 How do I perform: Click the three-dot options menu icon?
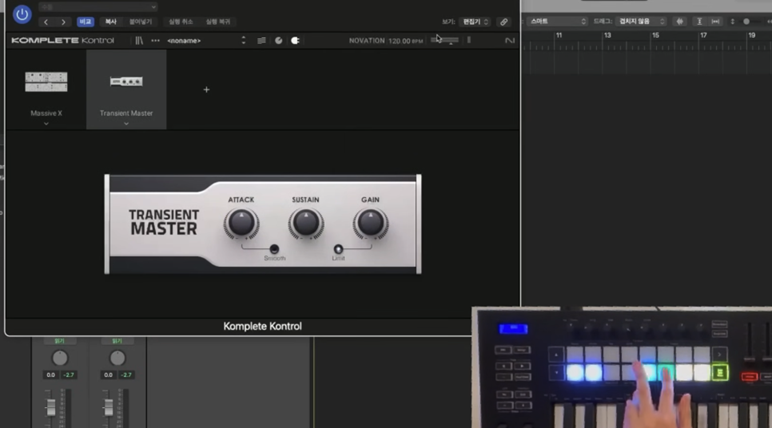[155, 41]
